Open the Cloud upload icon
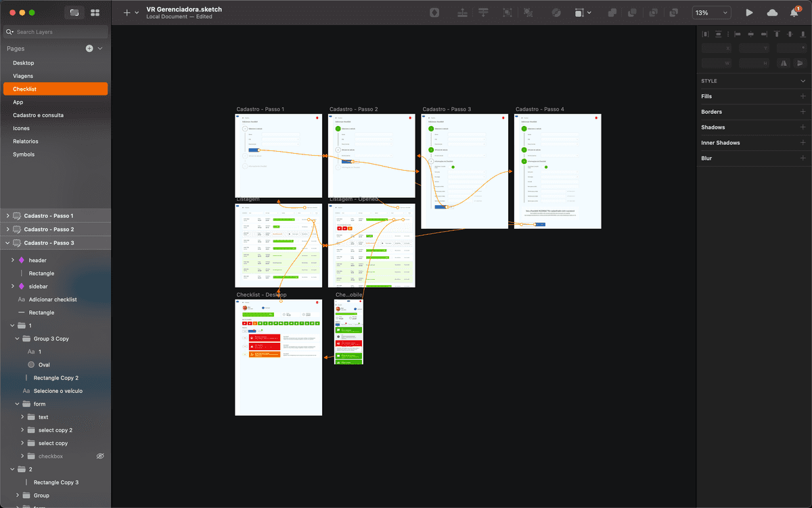The image size is (812, 508). (772, 13)
